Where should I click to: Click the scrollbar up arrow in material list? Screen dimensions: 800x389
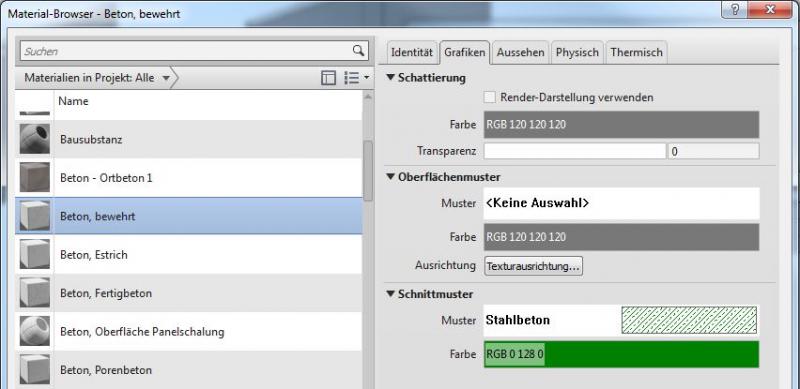[x=367, y=95]
